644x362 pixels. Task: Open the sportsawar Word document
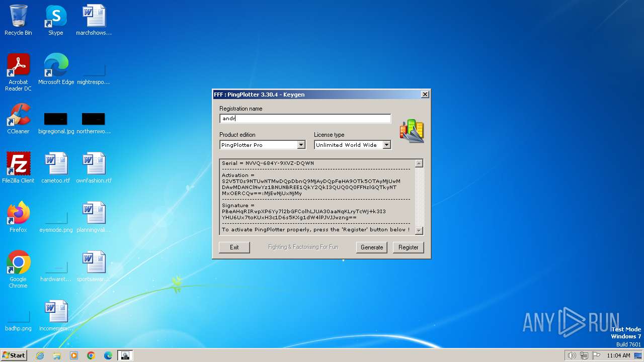pyautogui.click(x=94, y=266)
